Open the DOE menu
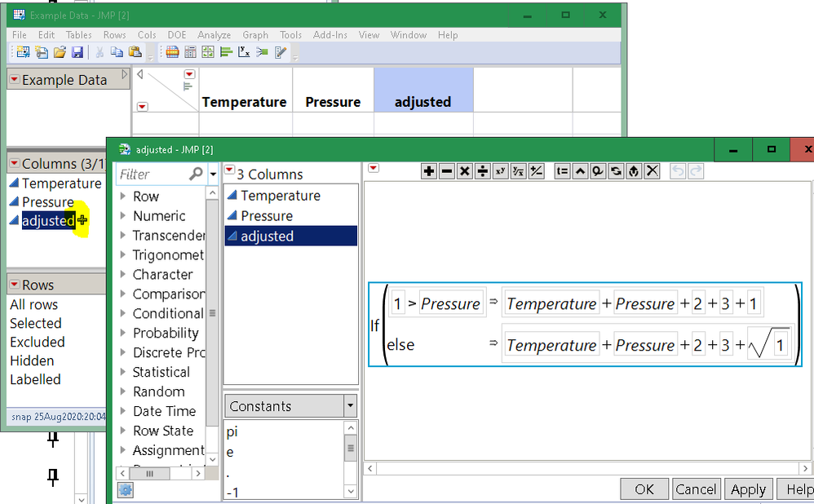 click(x=176, y=35)
